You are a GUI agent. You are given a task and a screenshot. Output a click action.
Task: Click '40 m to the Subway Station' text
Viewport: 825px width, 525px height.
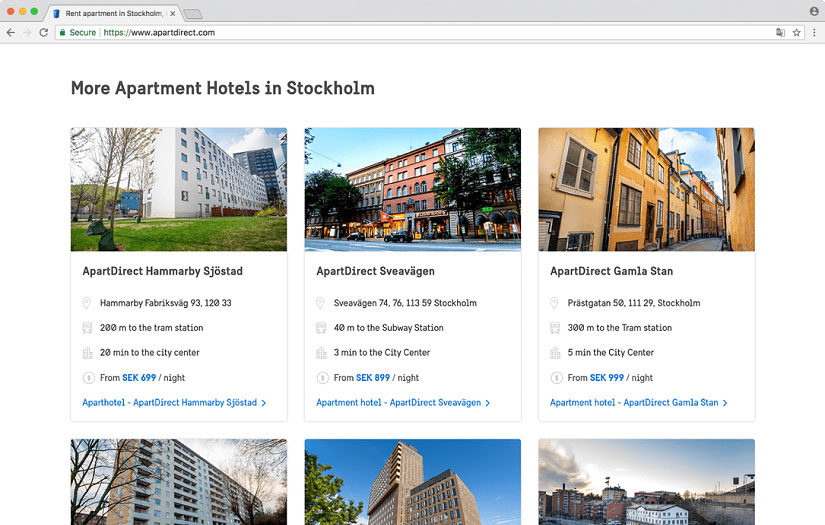(x=388, y=328)
